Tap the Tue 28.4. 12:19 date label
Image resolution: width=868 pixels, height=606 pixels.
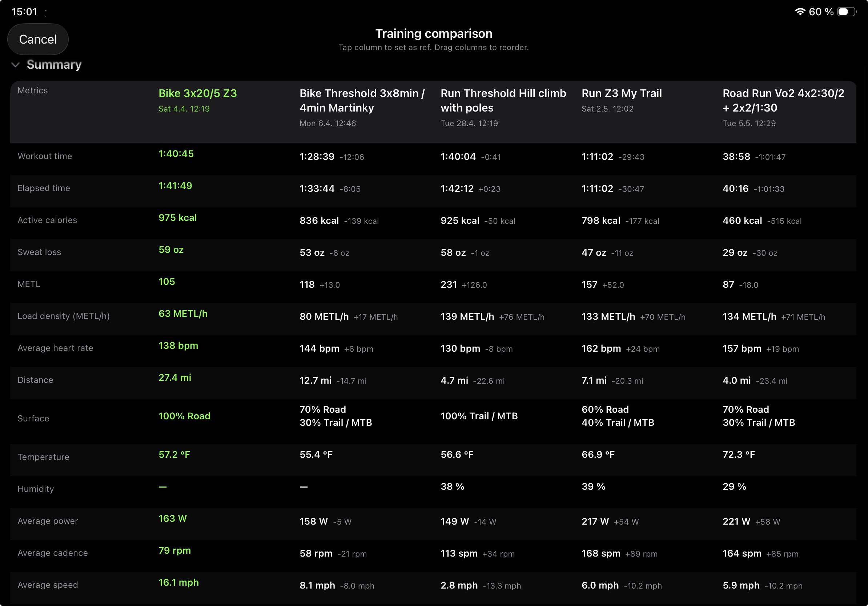pyautogui.click(x=469, y=124)
